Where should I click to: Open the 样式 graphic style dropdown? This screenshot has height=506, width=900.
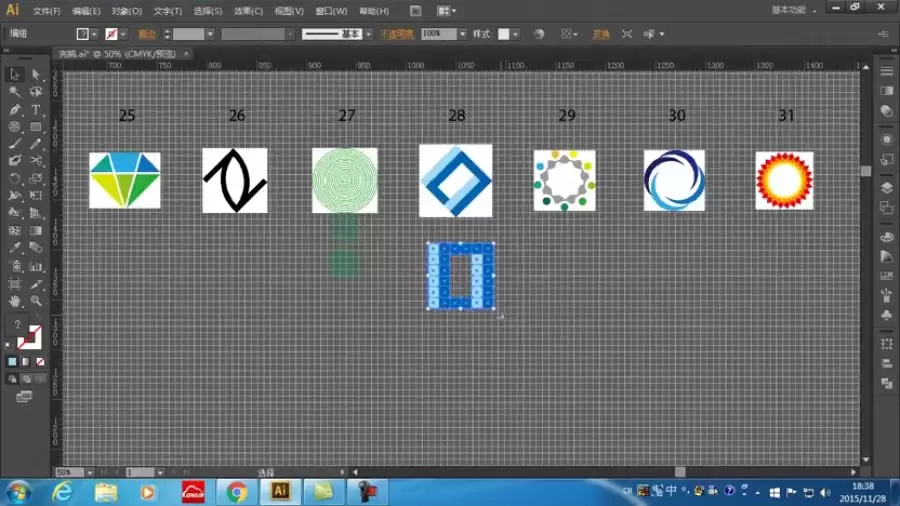(x=515, y=34)
